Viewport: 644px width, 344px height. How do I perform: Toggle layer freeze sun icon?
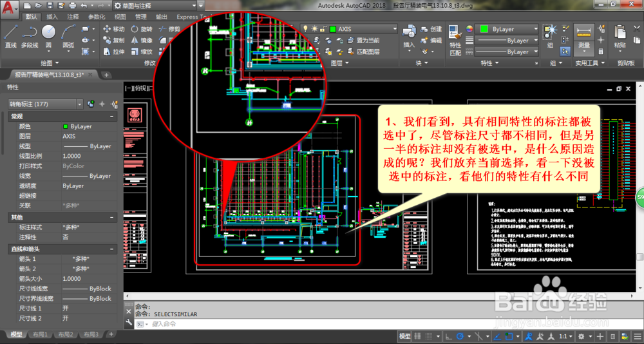[x=315, y=29]
